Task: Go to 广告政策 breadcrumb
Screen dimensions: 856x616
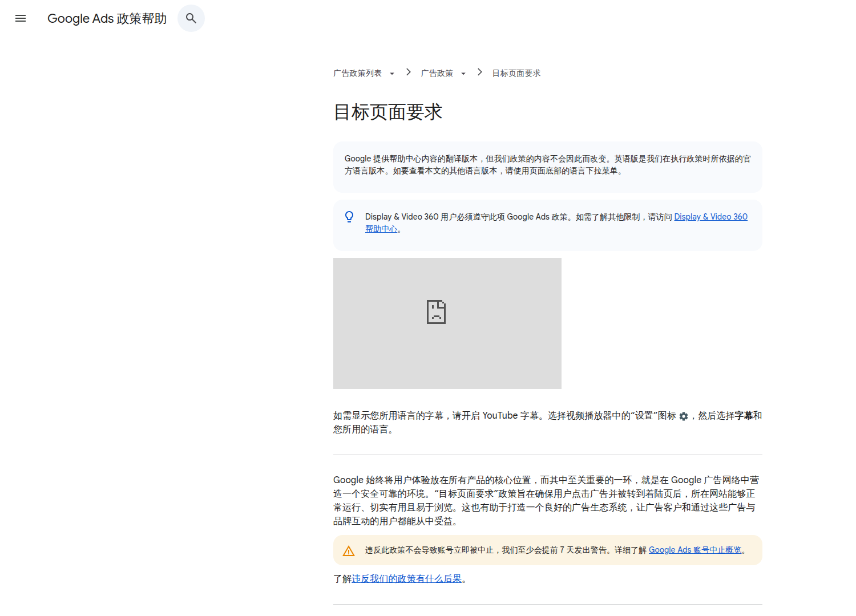Action: [437, 73]
